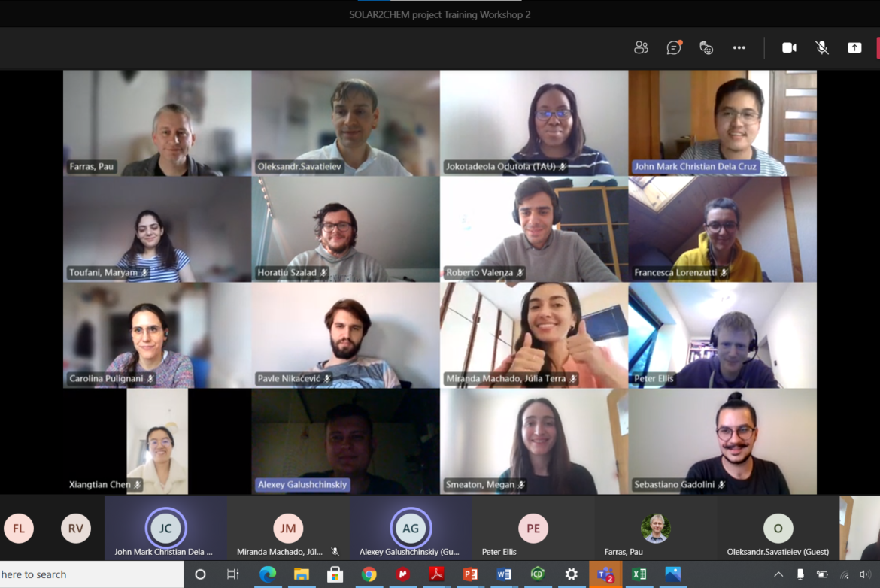Click the FL participant avatar
The width and height of the screenshot is (880, 588).
click(x=19, y=528)
